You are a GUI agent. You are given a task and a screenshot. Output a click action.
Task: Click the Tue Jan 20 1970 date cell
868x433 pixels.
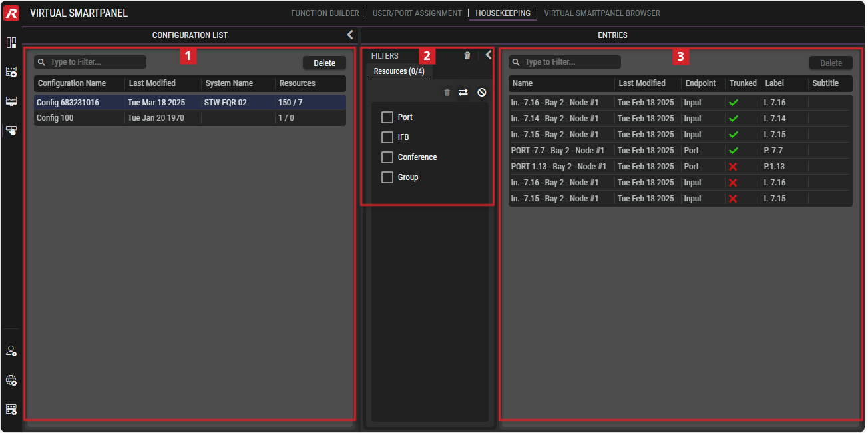[x=156, y=118]
